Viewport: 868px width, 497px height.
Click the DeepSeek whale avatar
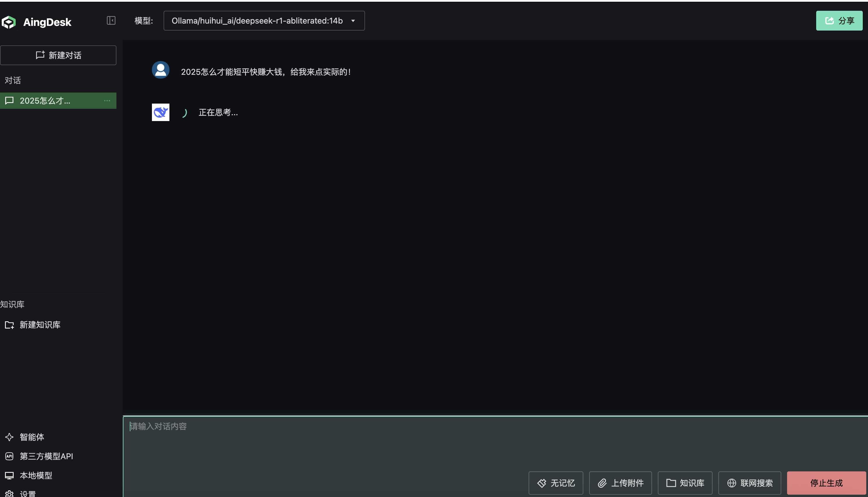coord(160,112)
